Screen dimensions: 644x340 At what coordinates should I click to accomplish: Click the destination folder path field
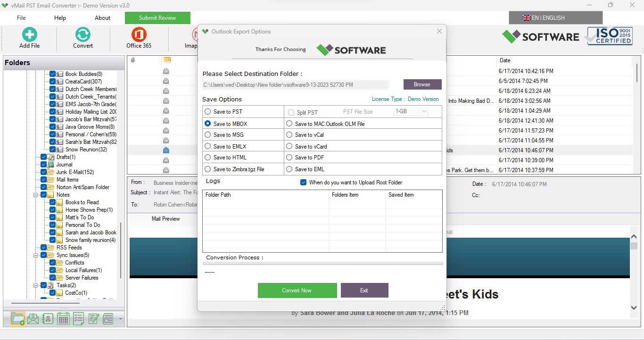pyautogui.click(x=296, y=85)
